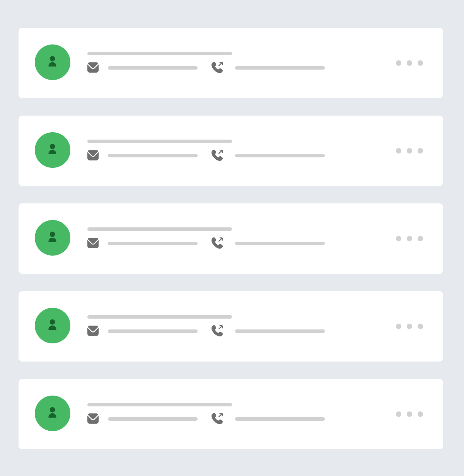This screenshot has height=476, width=464.
Task: Click the email envelope icon in third card
Action: (x=93, y=243)
